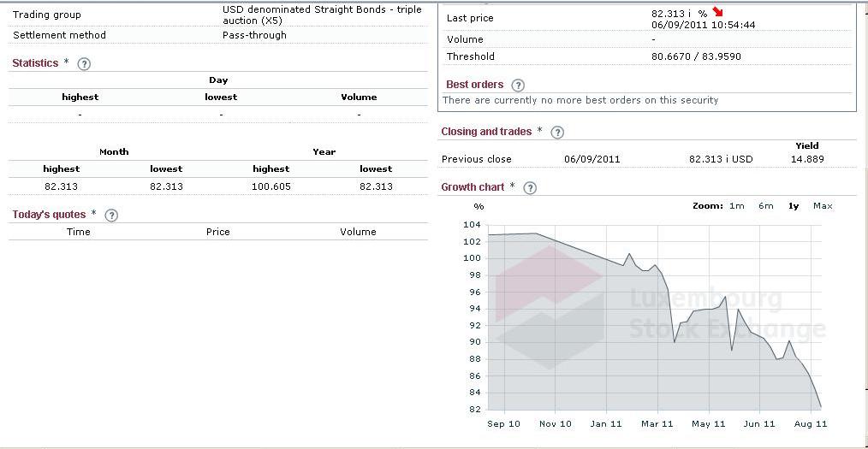Image resolution: width=868 pixels, height=449 pixels.
Task: Open the help icon beside Statistics
Action: click(x=84, y=63)
